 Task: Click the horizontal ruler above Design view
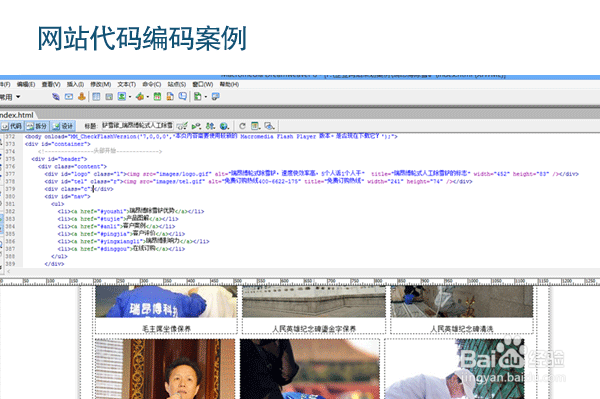300,282
